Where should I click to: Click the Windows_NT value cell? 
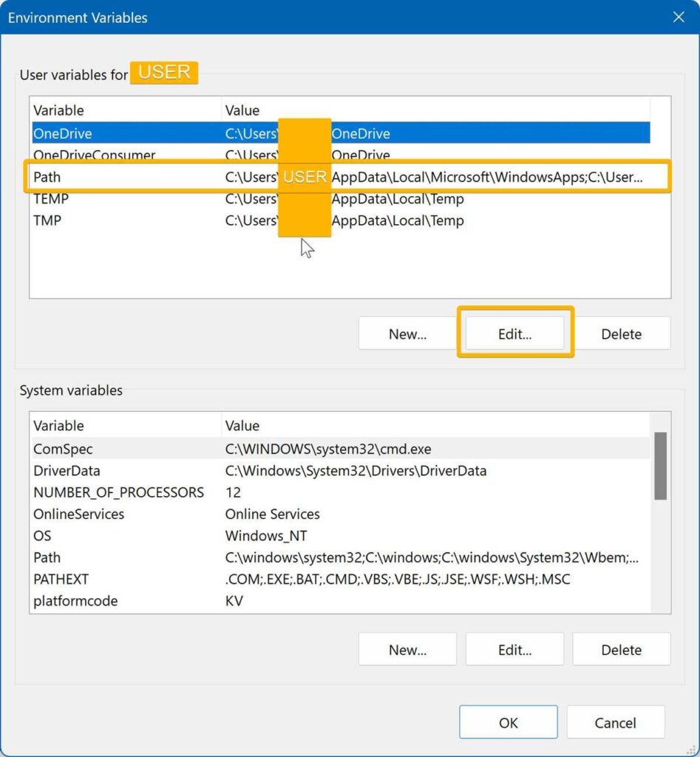click(266, 535)
